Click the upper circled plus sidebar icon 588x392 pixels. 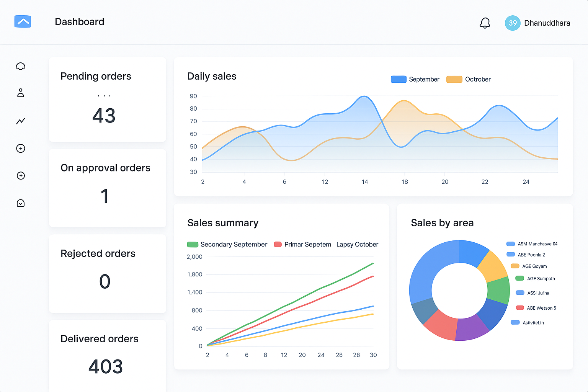(x=21, y=149)
